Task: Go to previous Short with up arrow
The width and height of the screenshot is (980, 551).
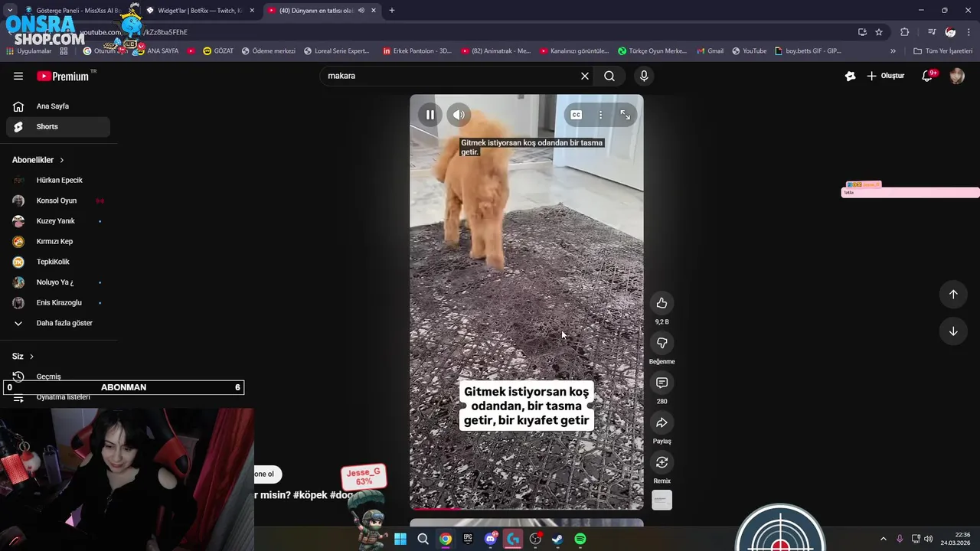Action: 953,295
